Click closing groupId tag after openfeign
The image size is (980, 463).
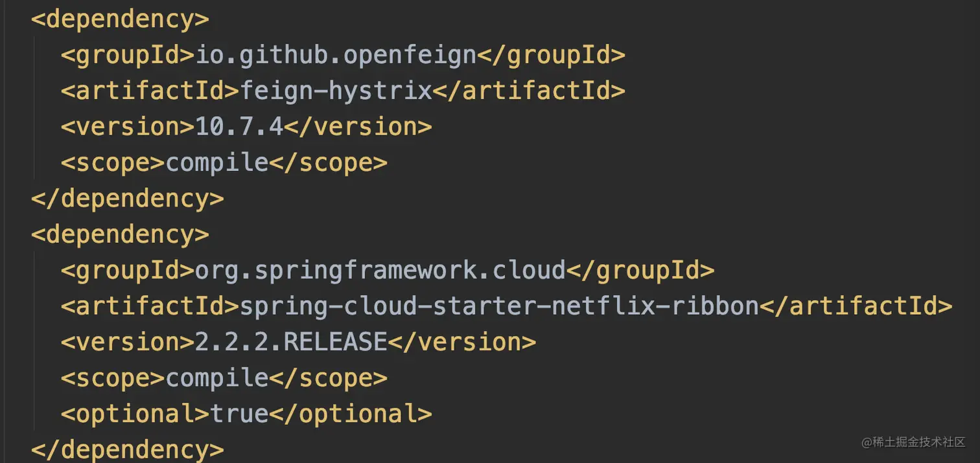tap(552, 56)
